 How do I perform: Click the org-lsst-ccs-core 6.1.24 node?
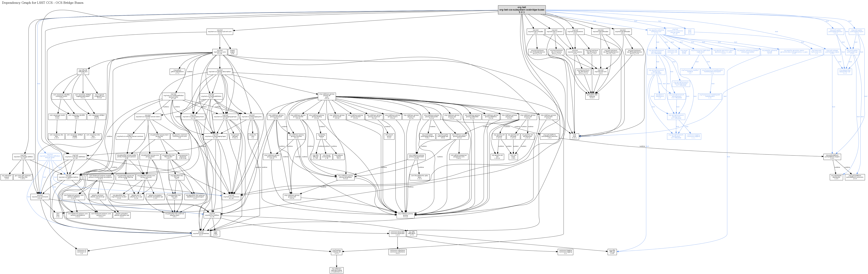point(220,52)
